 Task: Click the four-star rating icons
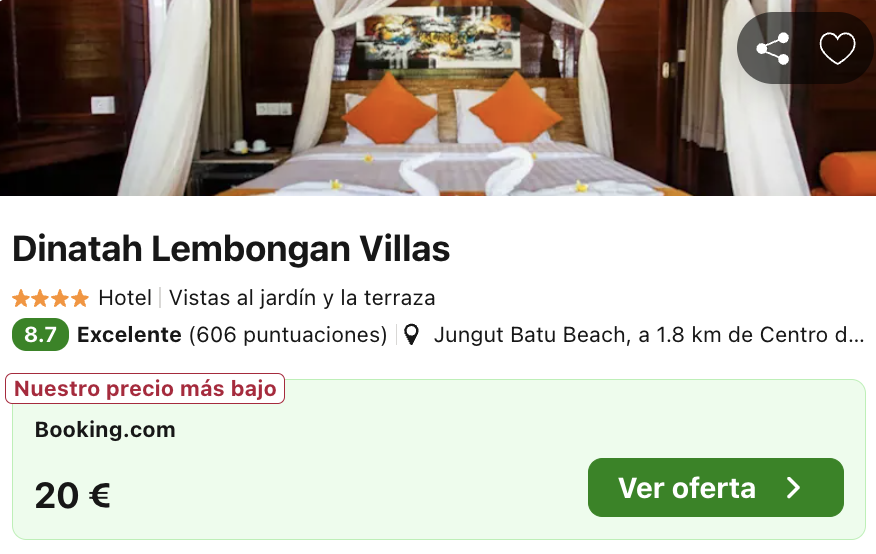coord(50,298)
